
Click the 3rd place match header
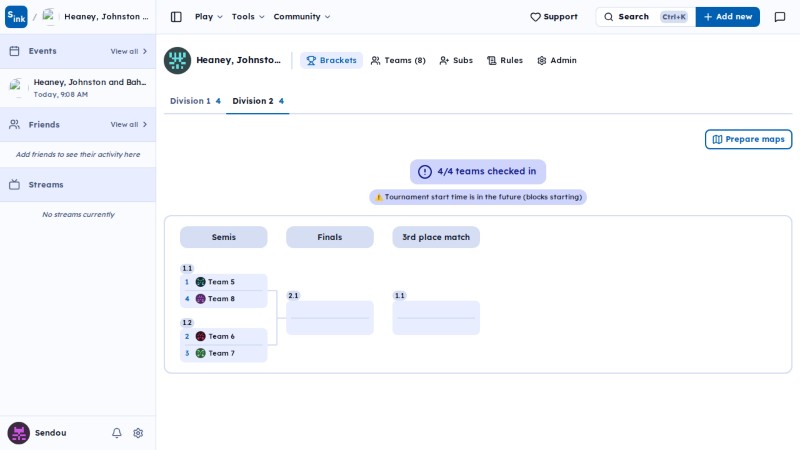click(x=436, y=237)
